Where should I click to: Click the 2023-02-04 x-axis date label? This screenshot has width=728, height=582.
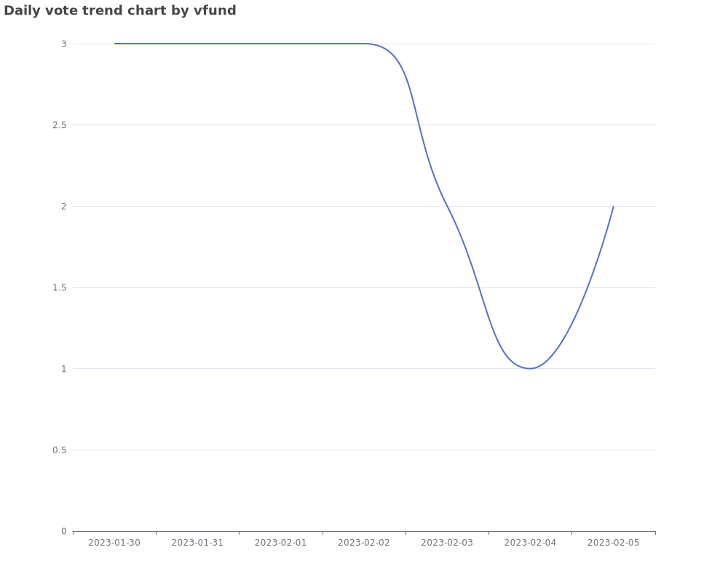[530, 543]
